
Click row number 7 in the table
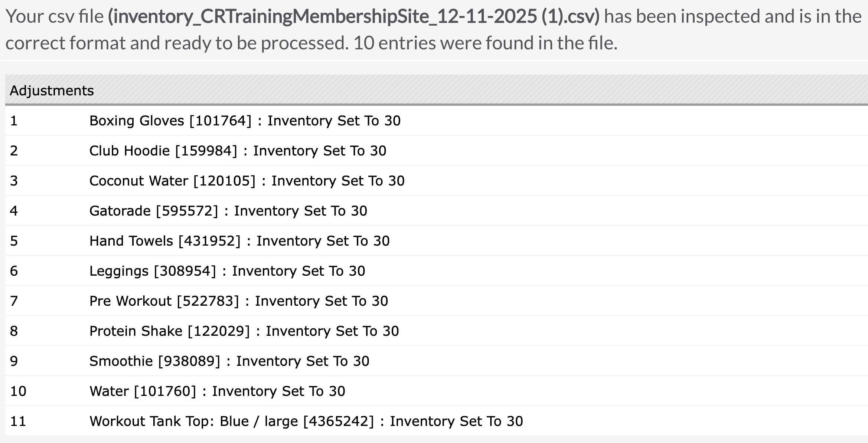pos(14,301)
